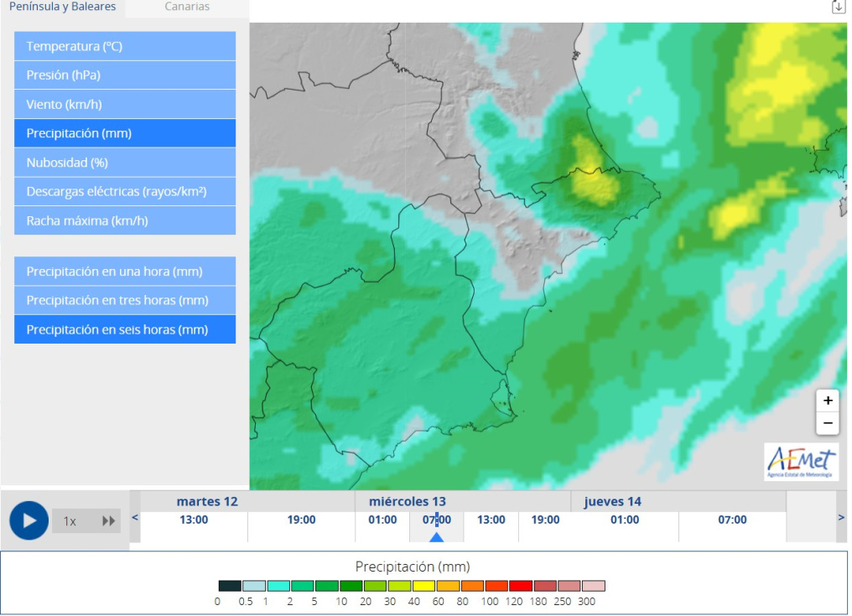This screenshot has height=616, width=852.
Task: Choose 1x playback speed selector
Action: 70,521
